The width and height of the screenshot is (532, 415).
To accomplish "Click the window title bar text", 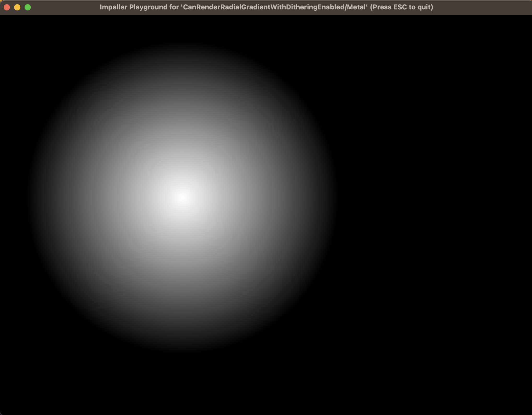I will (x=266, y=7).
